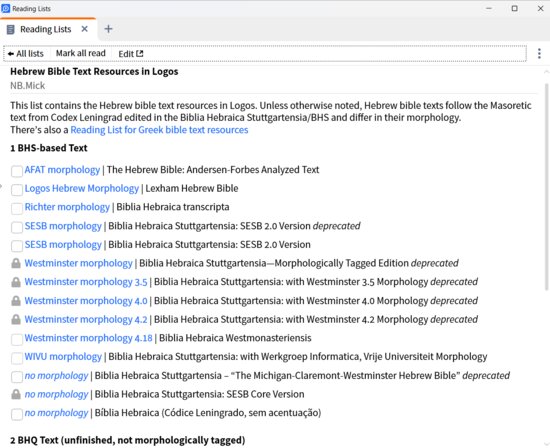Click the text "Lexham Hebrew Bible"
The height and width of the screenshot is (448, 550).
click(x=192, y=188)
